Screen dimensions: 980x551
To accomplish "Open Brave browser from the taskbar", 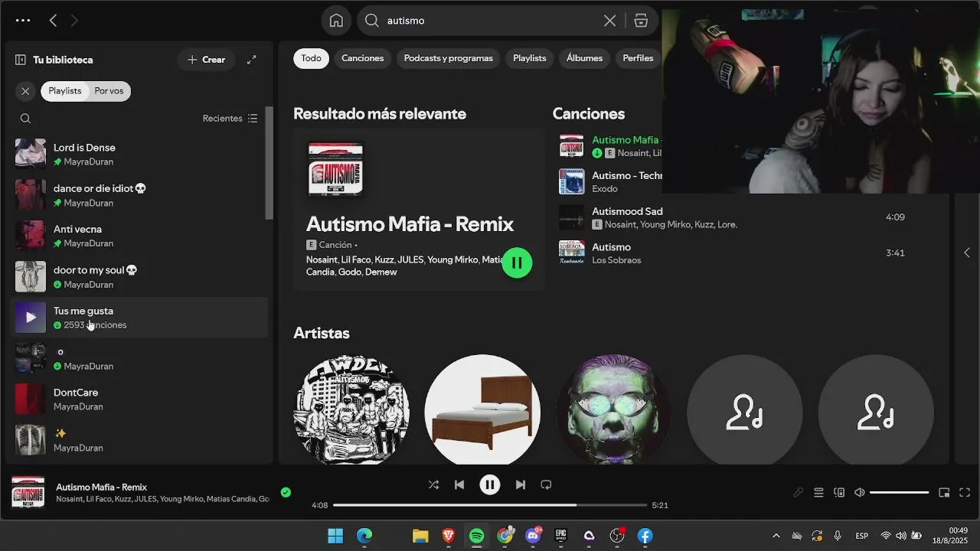I will pyautogui.click(x=449, y=536).
